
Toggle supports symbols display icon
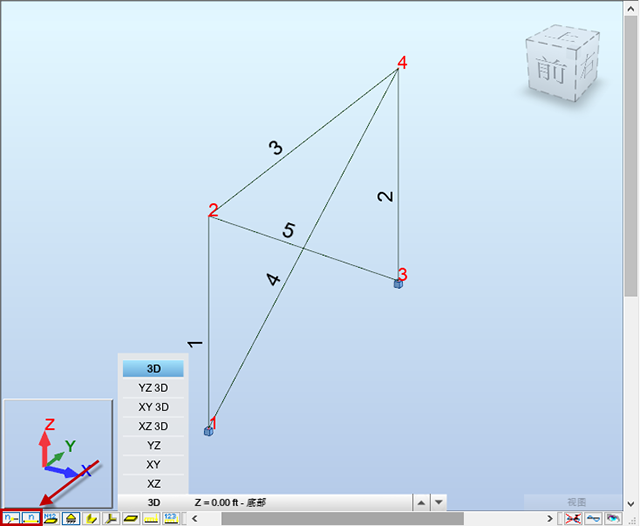point(71,518)
